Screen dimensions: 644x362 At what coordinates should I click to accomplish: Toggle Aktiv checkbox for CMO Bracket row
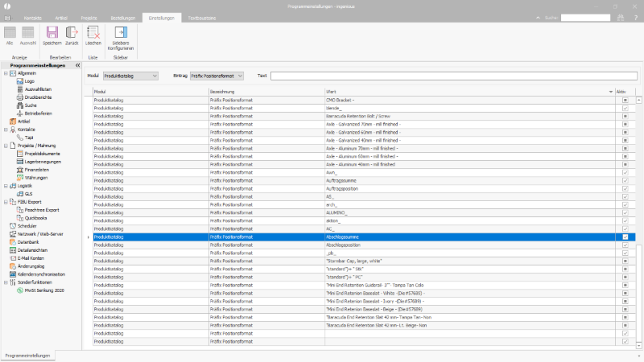click(x=625, y=100)
